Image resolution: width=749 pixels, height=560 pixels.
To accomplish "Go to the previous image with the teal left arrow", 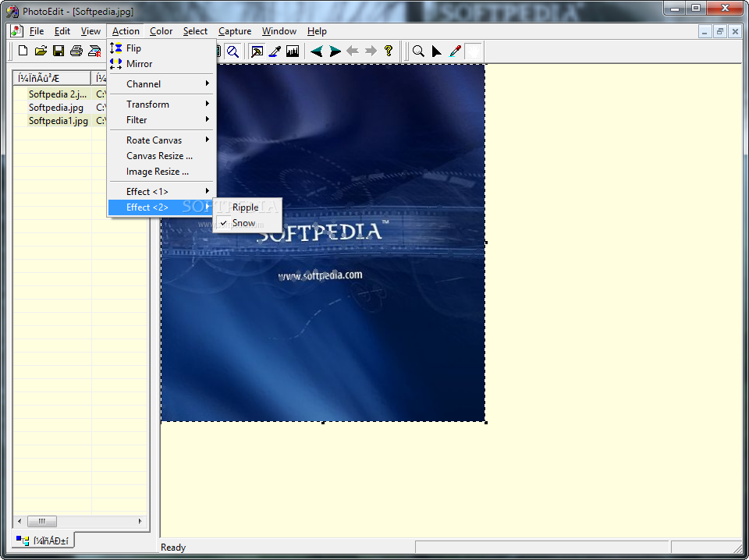I will tap(316, 51).
